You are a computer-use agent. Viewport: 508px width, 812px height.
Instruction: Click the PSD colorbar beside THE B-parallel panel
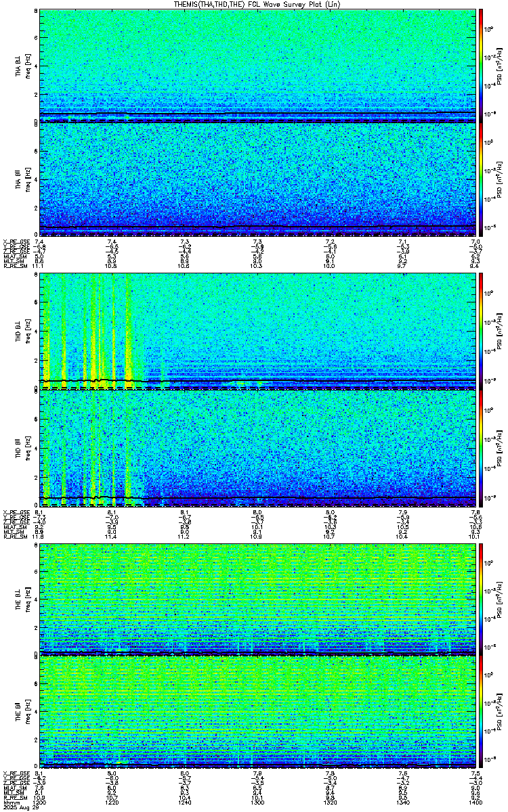pyautogui.click(x=481, y=710)
